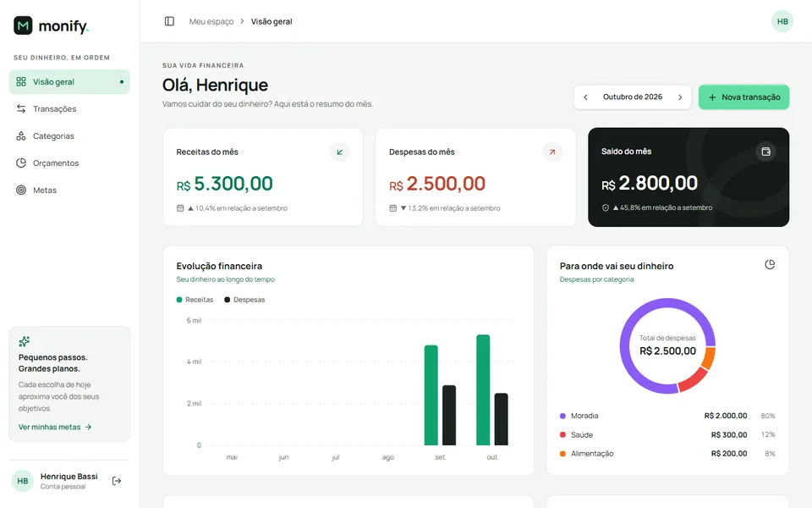Click the red Saúde donut segment

tap(692, 381)
